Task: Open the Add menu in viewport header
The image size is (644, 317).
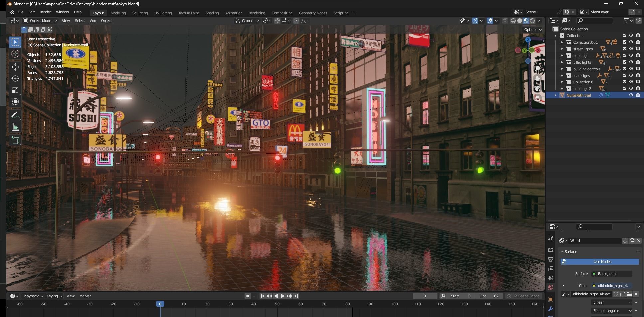Action: click(93, 21)
